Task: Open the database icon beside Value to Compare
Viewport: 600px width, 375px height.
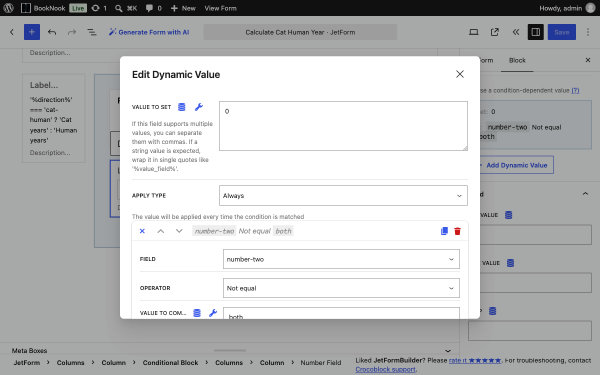Action: pyautogui.click(x=197, y=313)
